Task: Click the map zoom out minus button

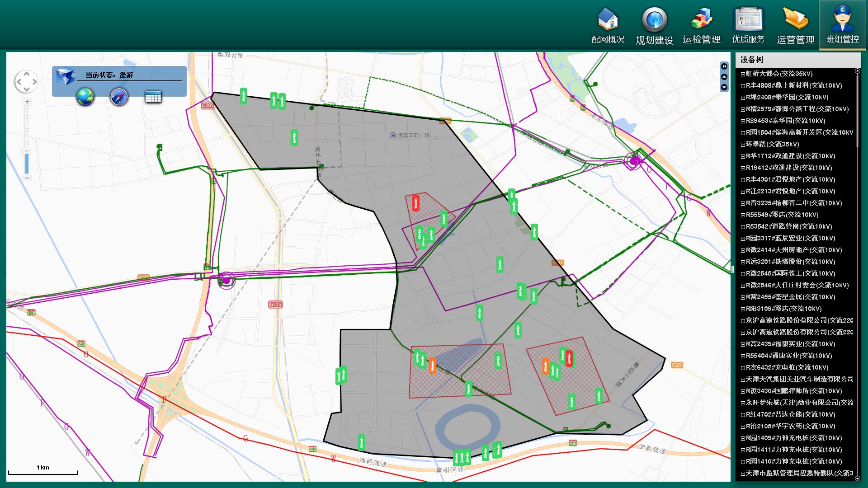Action: tap(27, 178)
